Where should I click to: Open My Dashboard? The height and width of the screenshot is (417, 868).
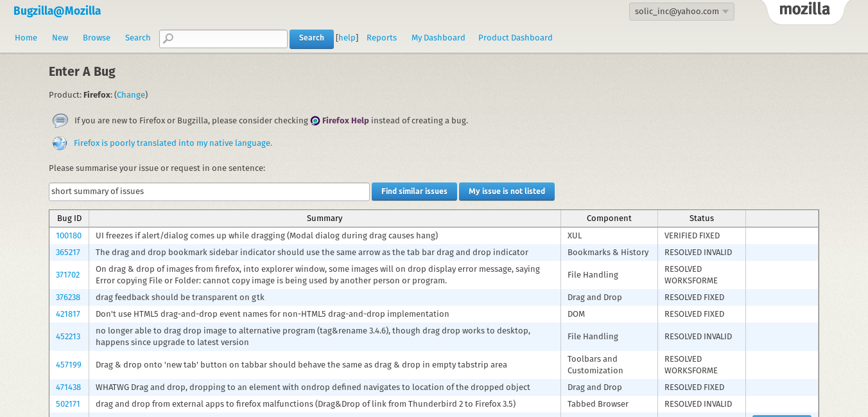coord(438,38)
